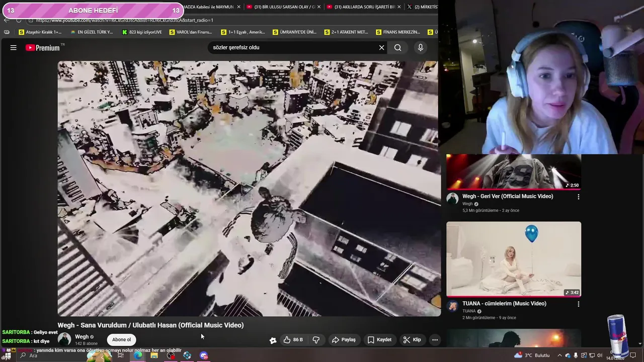Click the browser address bar URL

[x=124, y=20]
